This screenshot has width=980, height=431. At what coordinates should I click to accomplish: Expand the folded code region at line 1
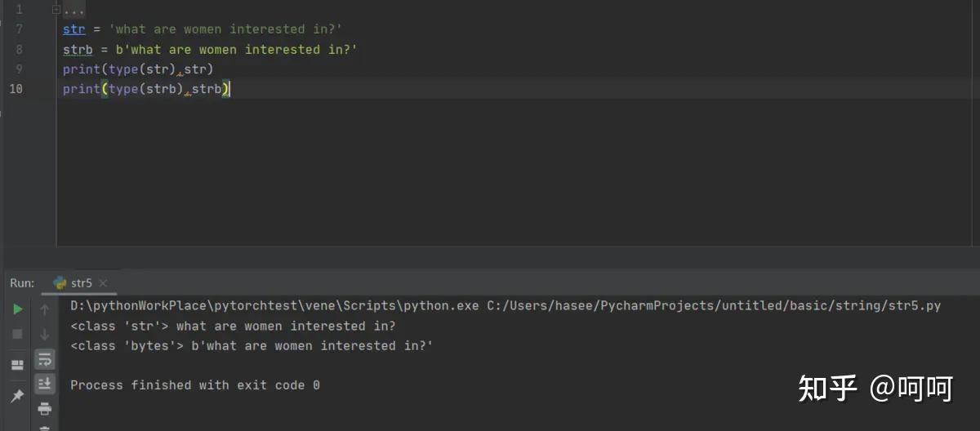[x=56, y=10]
